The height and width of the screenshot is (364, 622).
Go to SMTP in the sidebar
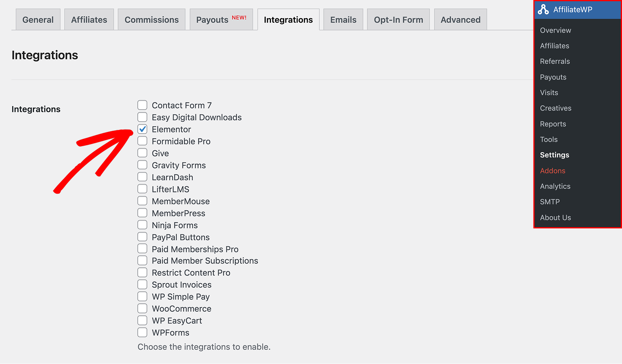coord(550,202)
